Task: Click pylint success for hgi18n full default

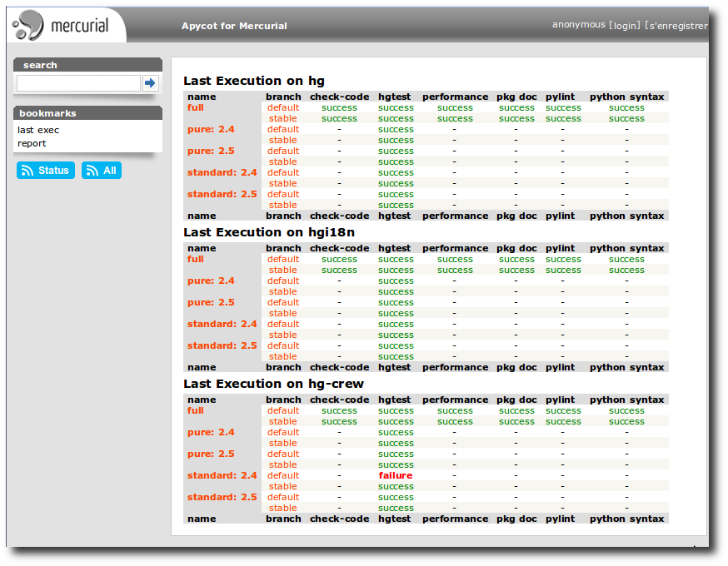Action: (x=563, y=260)
